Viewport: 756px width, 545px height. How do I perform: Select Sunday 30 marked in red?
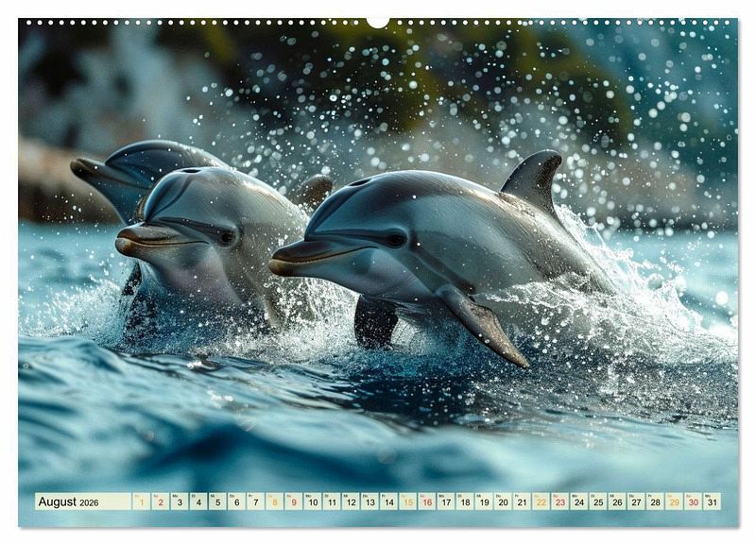pos(693,502)
